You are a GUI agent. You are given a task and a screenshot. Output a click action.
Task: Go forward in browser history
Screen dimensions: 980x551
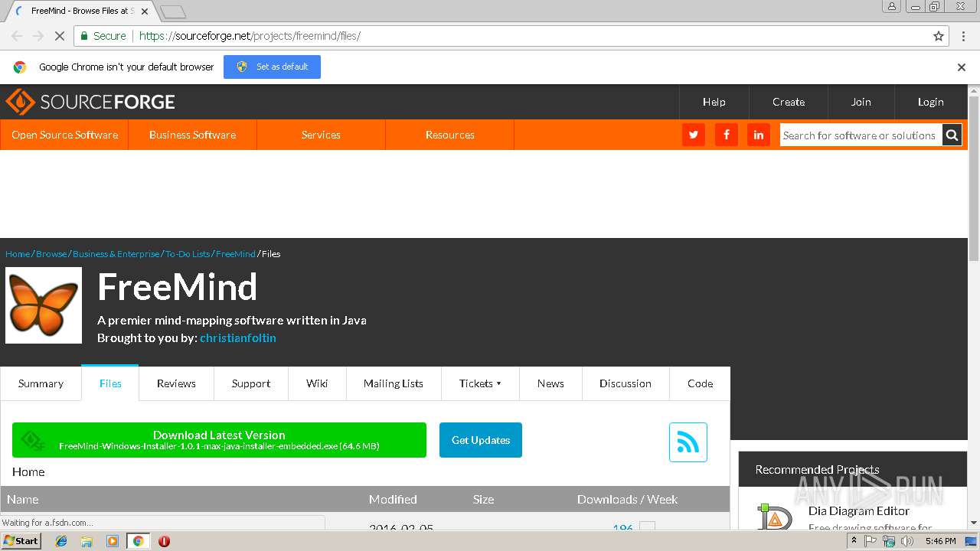pyautogui.click(x=38, y=36)
